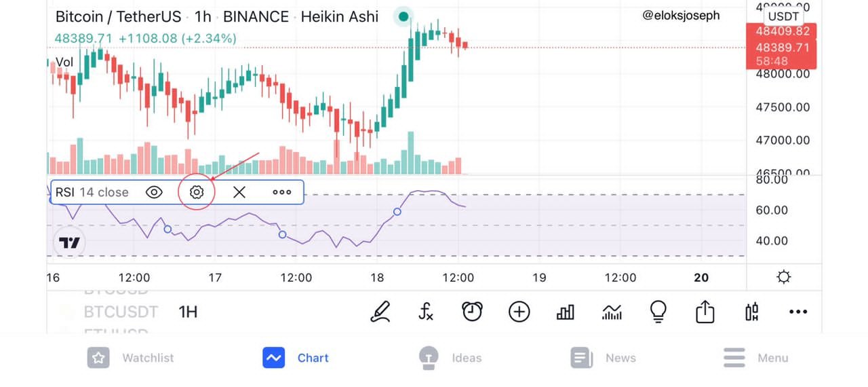Share the chart via share icon

pos(705,312)
